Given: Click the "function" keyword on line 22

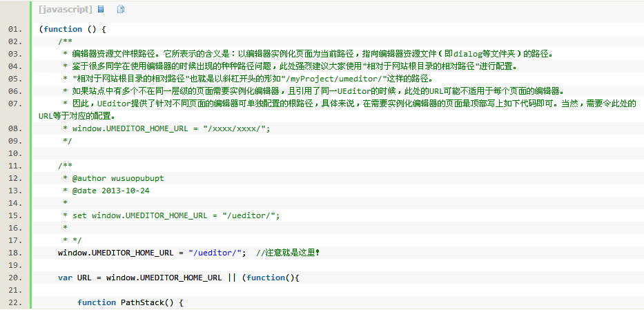Looking at the screenshot, I should tap(97, 302).
